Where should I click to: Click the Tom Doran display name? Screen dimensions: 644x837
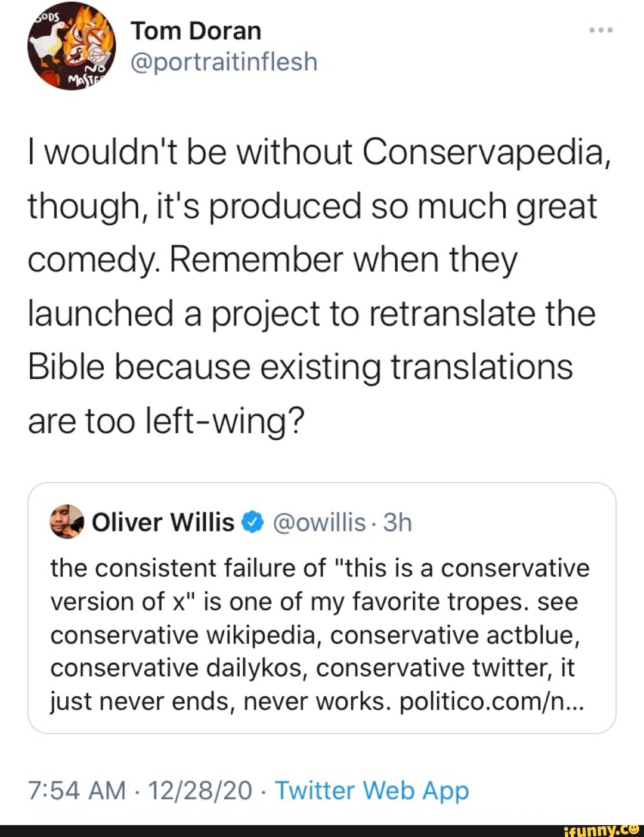click(x=196, y=31)
